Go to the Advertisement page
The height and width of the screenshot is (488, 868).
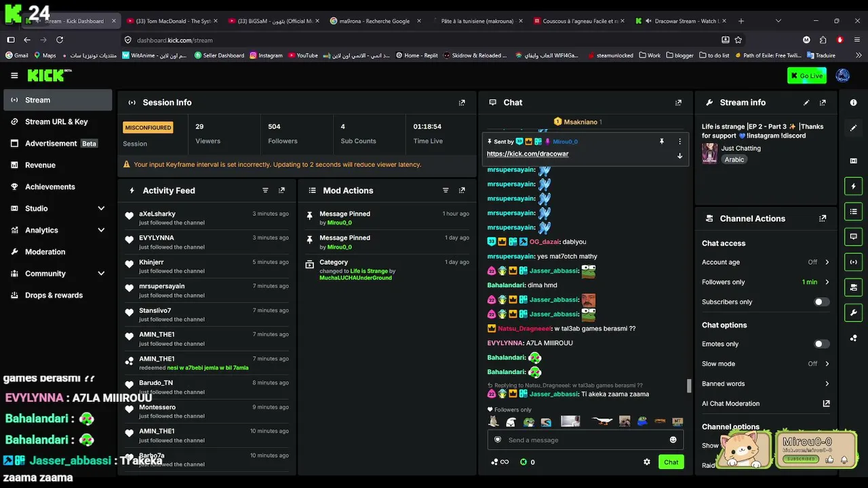tap(56, 144)
